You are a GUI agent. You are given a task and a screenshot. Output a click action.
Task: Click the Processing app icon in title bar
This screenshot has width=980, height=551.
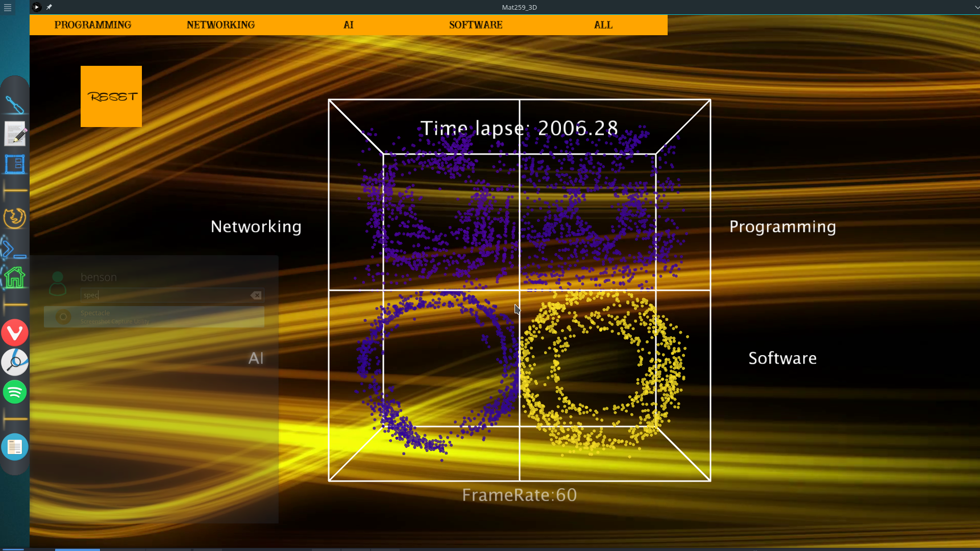click(x=36, y=7)
